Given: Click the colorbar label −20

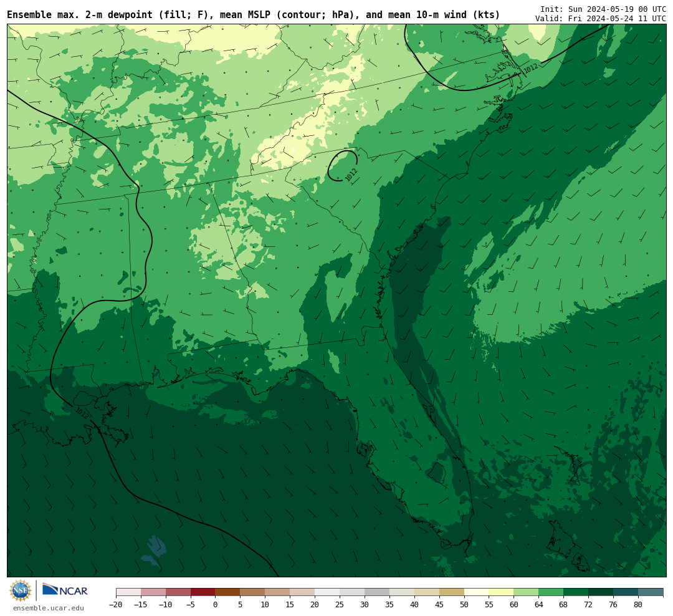Looking at the screenshot, I should pos(116,605).
